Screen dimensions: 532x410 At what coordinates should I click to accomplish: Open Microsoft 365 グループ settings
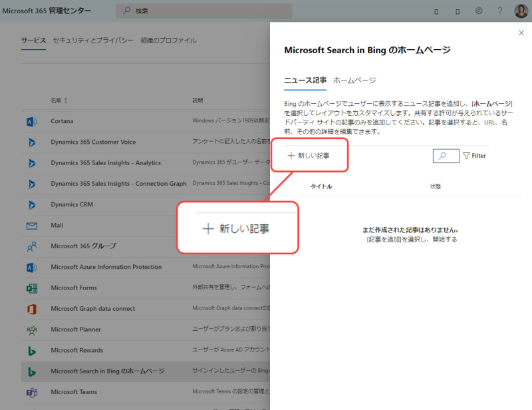tap(84, 246)
